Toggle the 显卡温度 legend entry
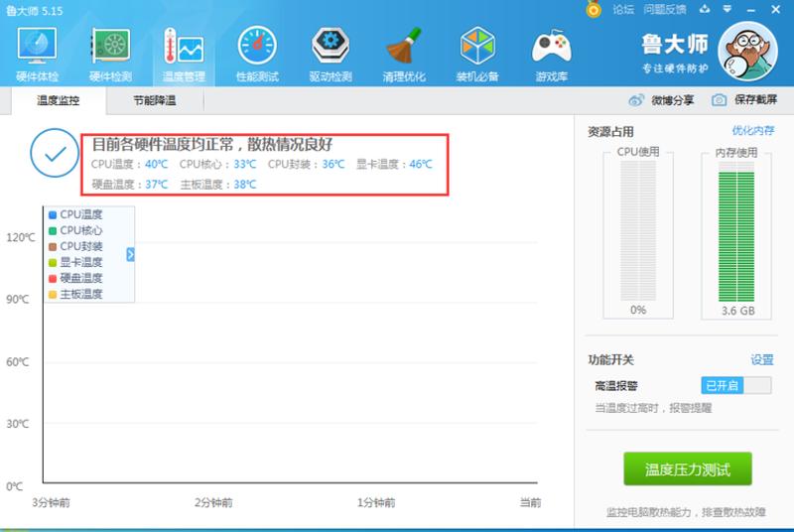This screenshot has height=532, width=794. pyautogui.click(x=75, y=262)
